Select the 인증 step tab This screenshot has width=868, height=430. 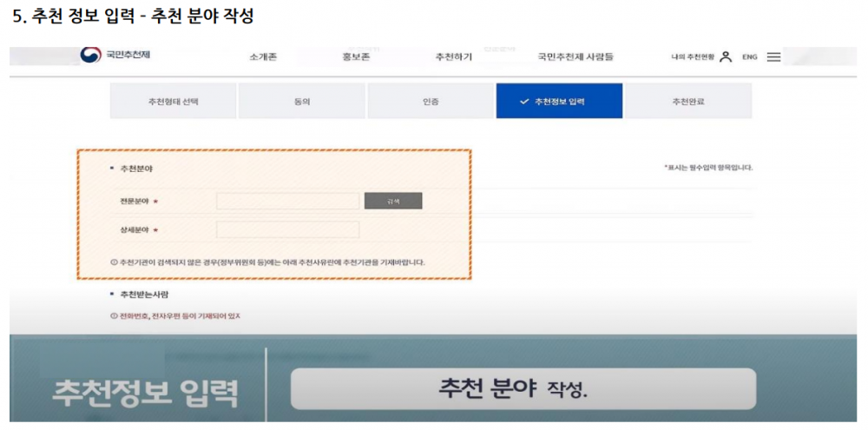pos(431,102)
